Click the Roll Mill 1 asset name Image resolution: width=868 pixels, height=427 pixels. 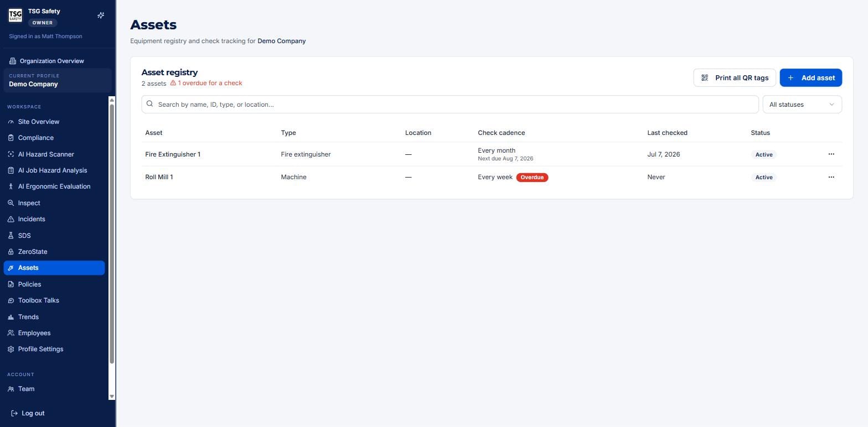pos(159,177)
